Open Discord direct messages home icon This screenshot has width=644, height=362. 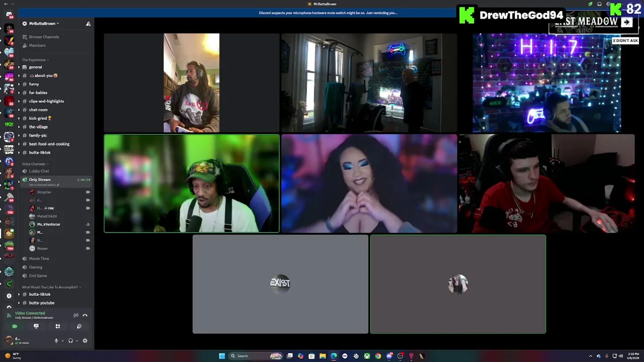click(x=9, y=15)
